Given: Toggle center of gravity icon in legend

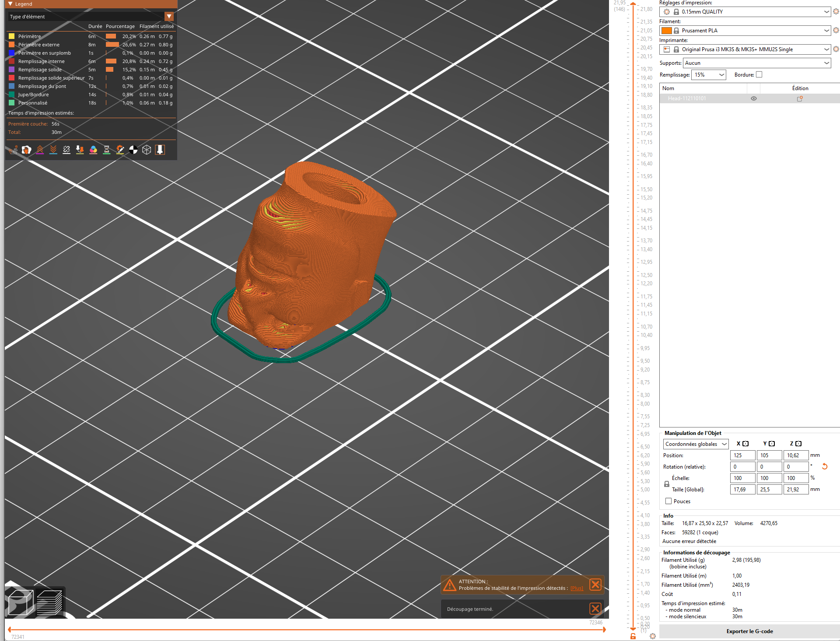Looking at the screenshot, I should pyautogui.click(x=133, y=150).
